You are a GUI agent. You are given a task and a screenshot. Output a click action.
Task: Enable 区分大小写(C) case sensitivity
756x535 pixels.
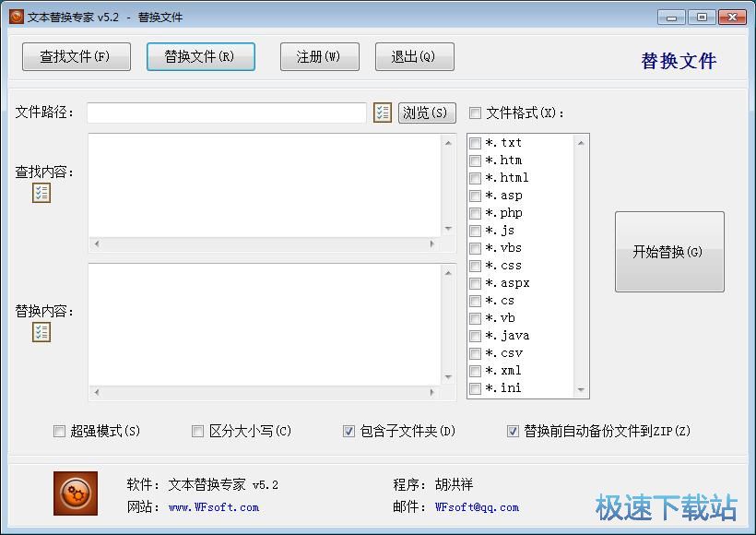[x=197, y=431]
